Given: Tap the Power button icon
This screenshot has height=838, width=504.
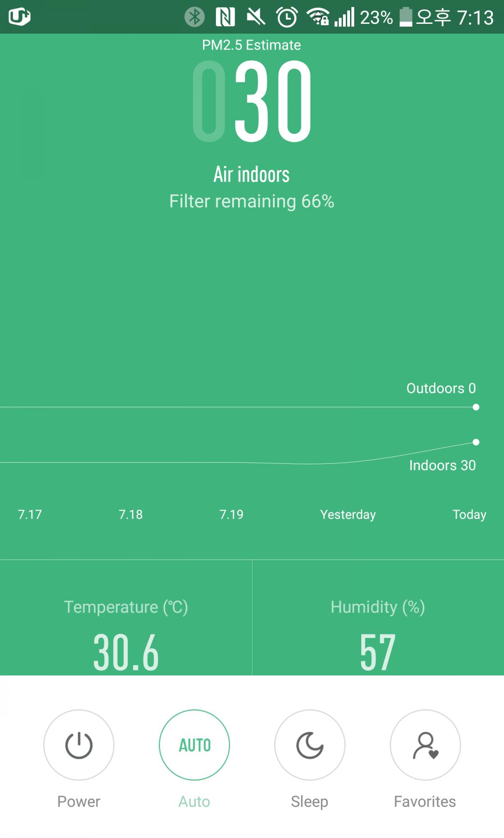Looking at the screenshot, I should click(79, 745).
